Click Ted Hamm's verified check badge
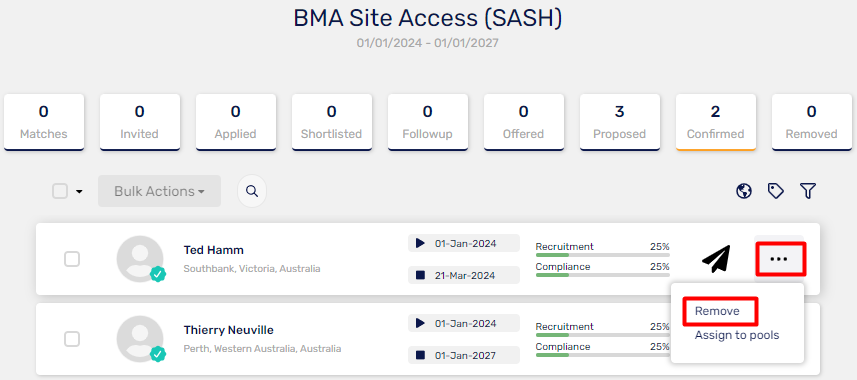 158,274
